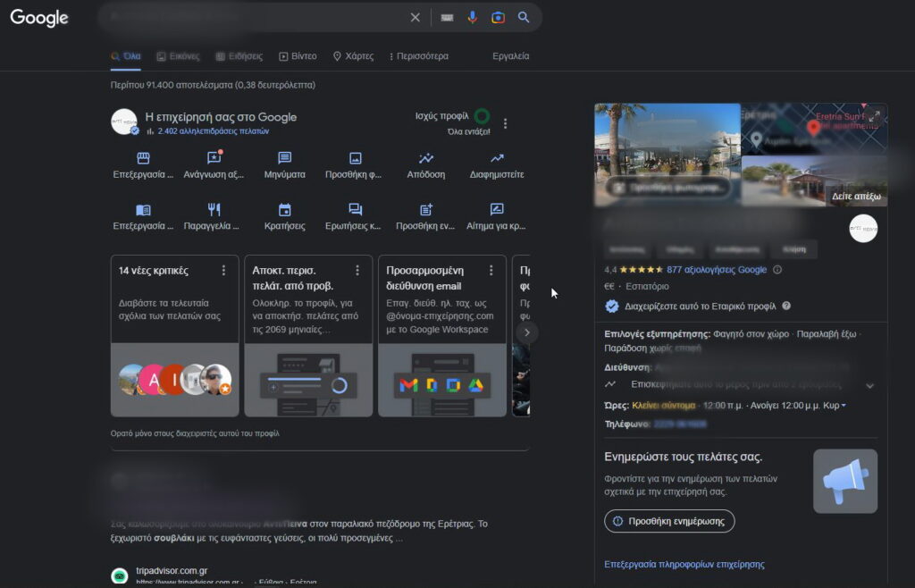The width and height of the screenshot is (915, 588).
Task: Open the 877 αξιολογήσεις Google link
Action: [x=717, y=270]
